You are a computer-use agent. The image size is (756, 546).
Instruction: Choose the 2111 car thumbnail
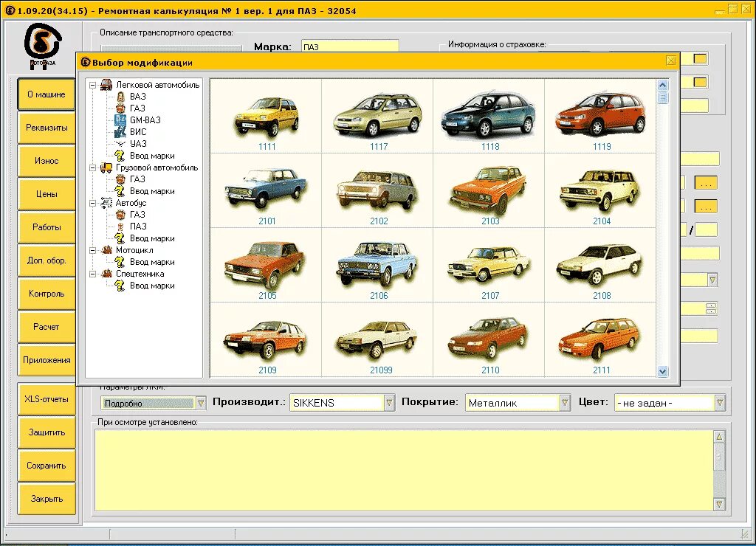click(x=601, y=338)
